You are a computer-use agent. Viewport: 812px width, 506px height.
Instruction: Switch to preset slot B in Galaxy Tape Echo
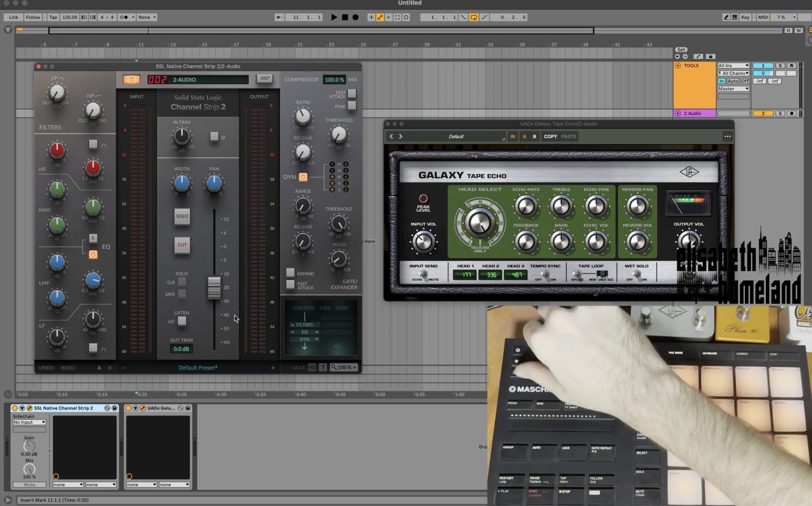[x=534, y=136]
